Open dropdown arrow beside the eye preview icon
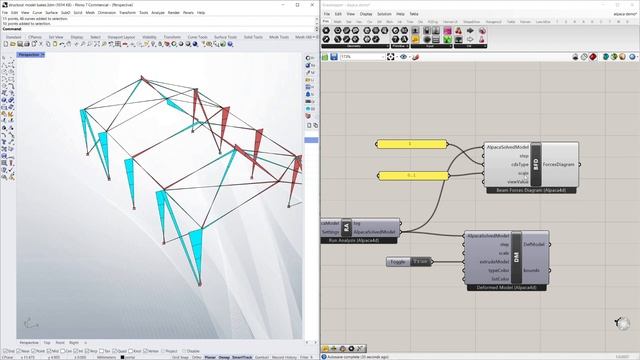Screen dimensions: 640x360 tap(409, 57)
